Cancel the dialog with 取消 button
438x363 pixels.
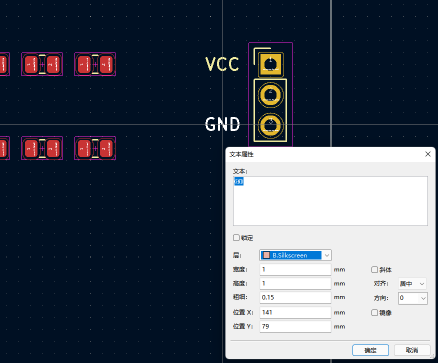[412, 350]
